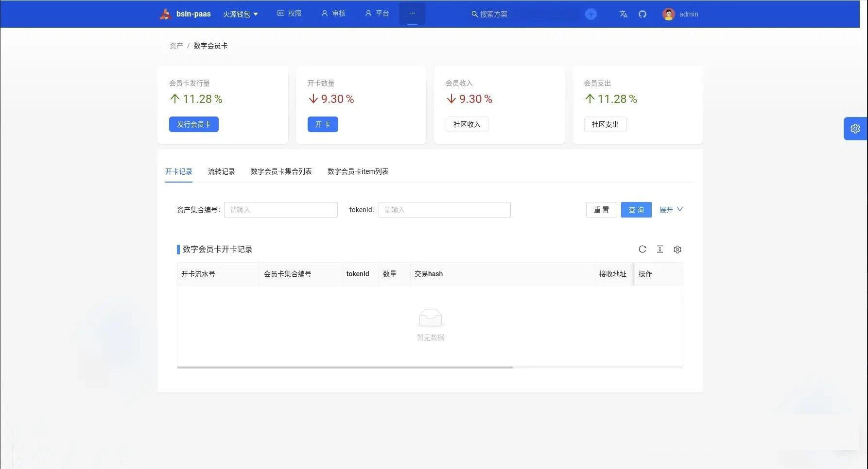Click the 发行会员卡 button
868x469 pixels.
pyautogui.click(x=193, y=124)
